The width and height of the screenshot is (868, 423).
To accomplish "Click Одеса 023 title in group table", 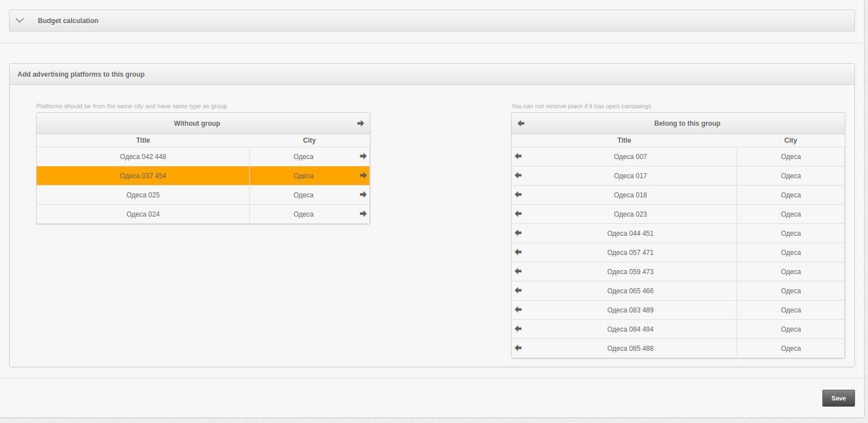I will pyautogui.click(x=631, y=214).
